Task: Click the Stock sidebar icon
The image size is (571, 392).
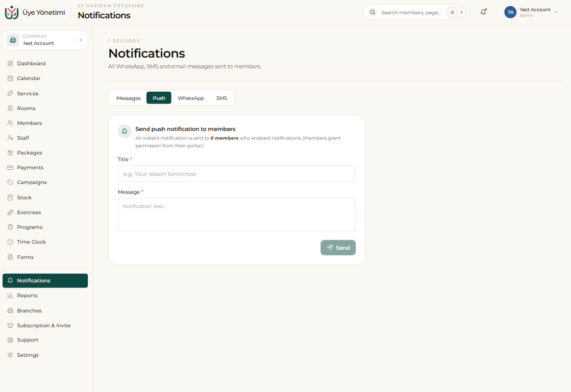Action: tap(10, 197)
